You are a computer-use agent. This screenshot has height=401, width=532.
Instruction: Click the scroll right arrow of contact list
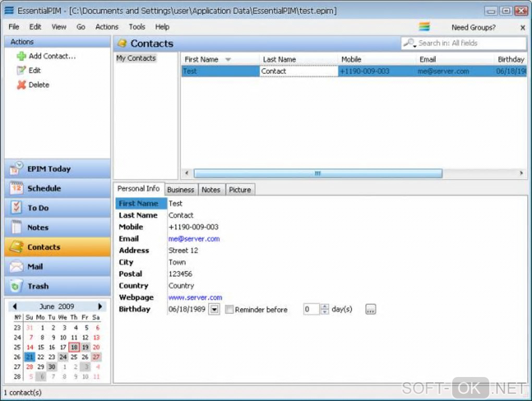tap(522, 173)
